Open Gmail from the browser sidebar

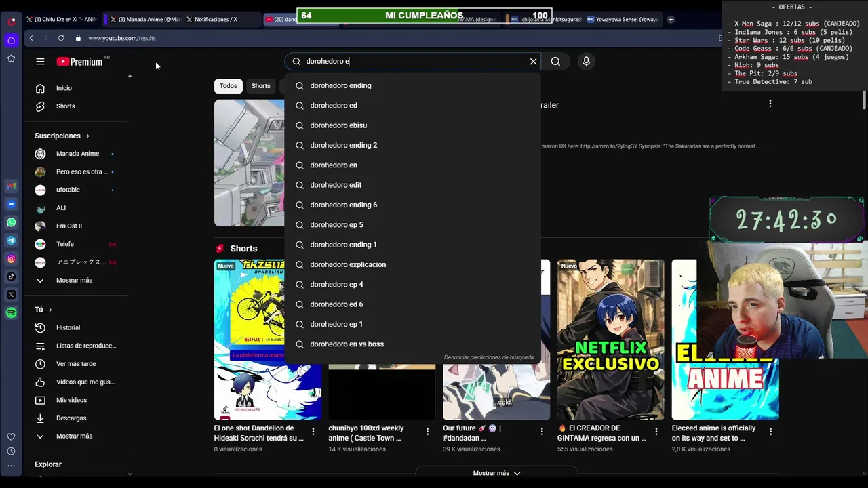coord(12,186)
